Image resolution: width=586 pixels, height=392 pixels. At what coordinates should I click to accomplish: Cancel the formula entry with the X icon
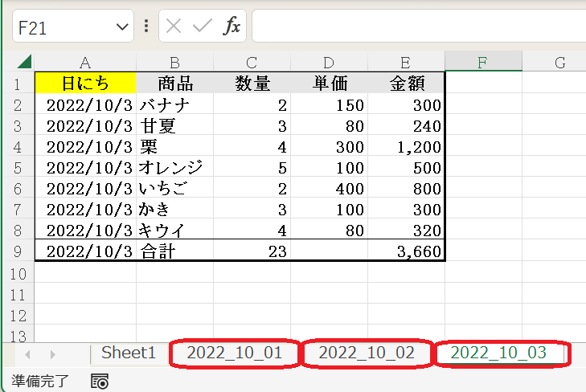pyautogui.click(x=174, y=27)
